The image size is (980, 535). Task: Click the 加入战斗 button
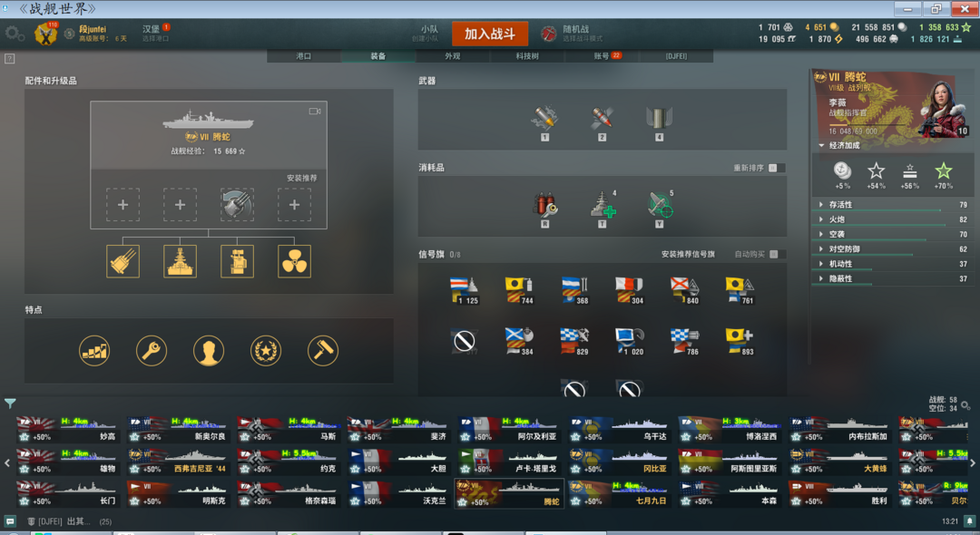pos(489,34)
